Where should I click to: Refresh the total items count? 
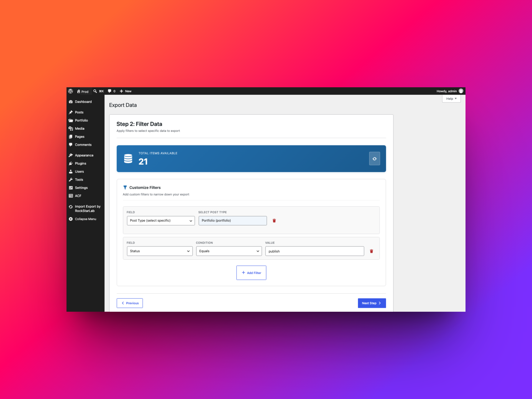374,159
